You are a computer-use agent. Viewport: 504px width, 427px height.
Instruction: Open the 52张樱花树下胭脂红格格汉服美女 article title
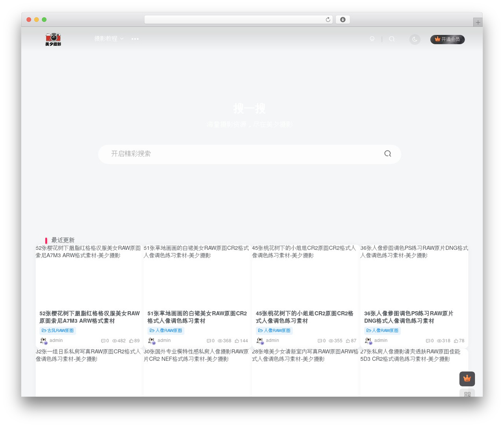tap(89, 317)
